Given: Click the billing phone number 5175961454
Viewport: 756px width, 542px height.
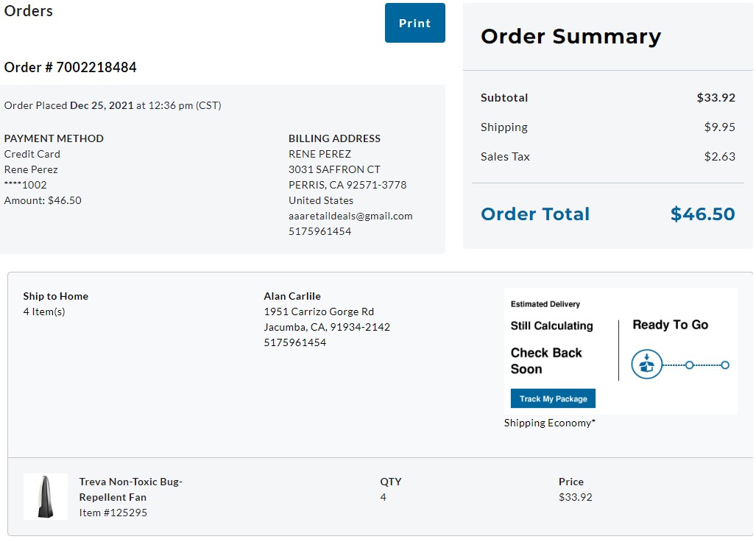Looking at the screenshot, I should [319, 231].
